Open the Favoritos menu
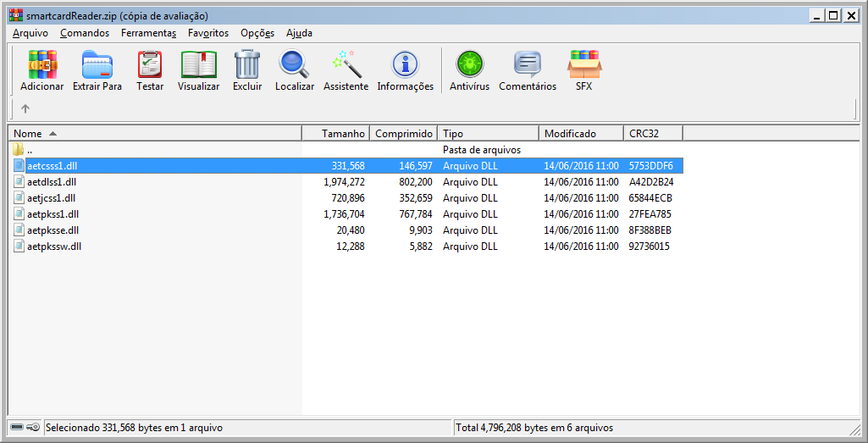The image size is (868, 443). point(208,33)
